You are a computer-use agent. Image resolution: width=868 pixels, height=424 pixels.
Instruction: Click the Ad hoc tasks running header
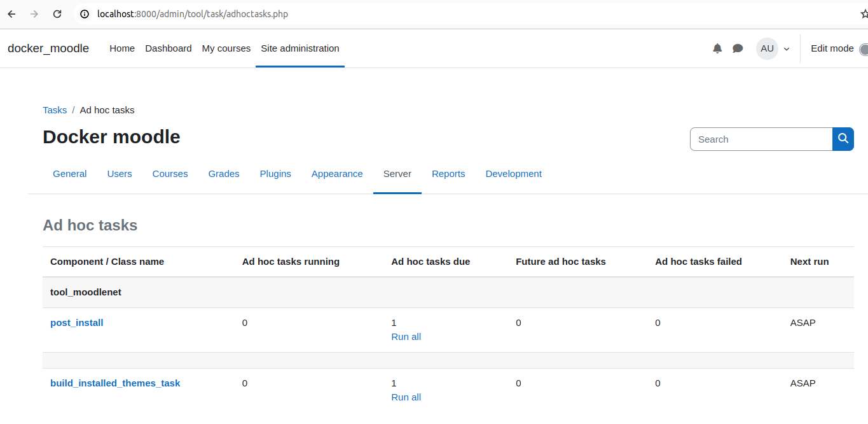[291, 262]
